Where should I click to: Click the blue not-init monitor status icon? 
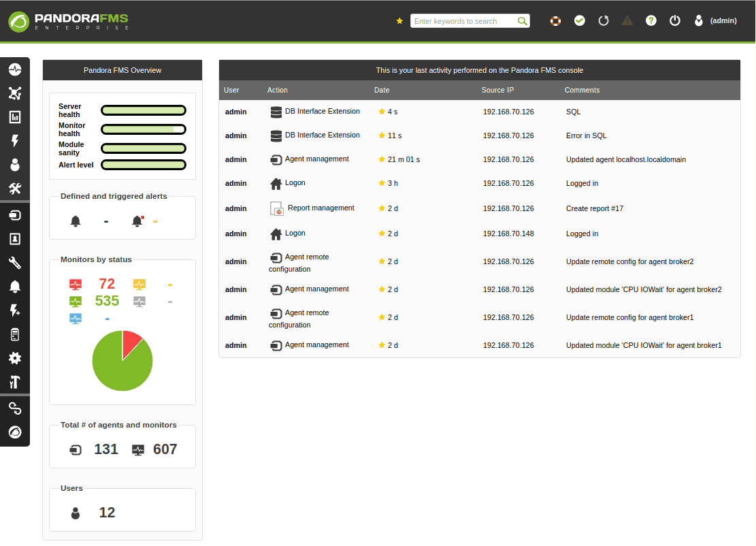76,319
